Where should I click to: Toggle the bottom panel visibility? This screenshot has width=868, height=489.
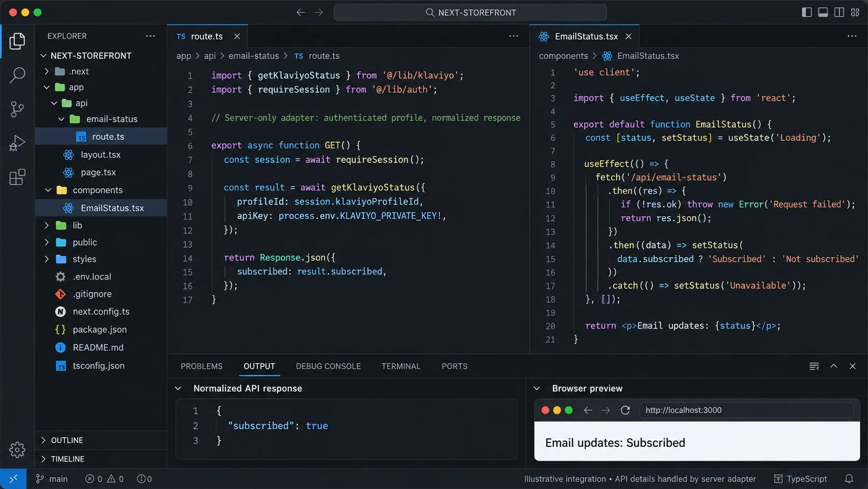click(x=823, y=12)
